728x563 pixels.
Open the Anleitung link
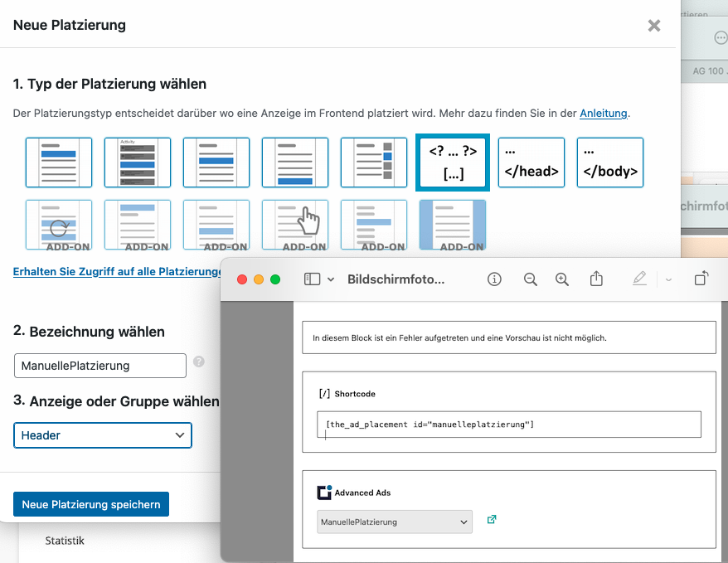pos(603,113)
